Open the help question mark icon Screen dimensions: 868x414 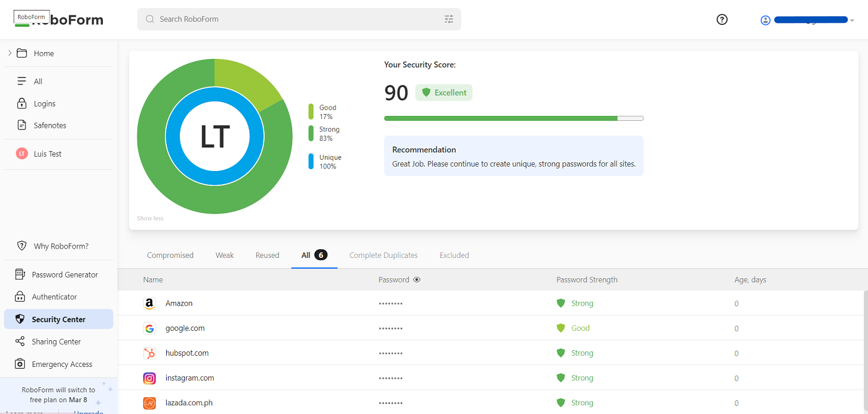coord(722,19)
